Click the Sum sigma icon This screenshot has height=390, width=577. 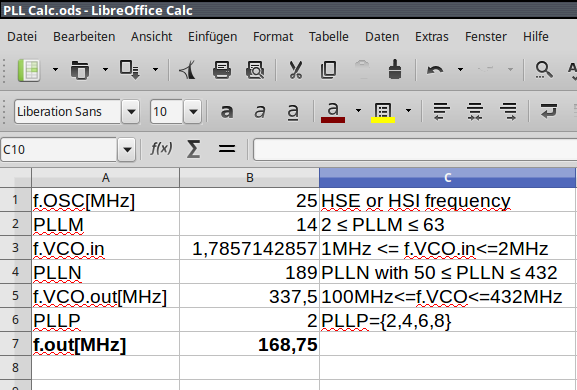[x=194, y=149]
